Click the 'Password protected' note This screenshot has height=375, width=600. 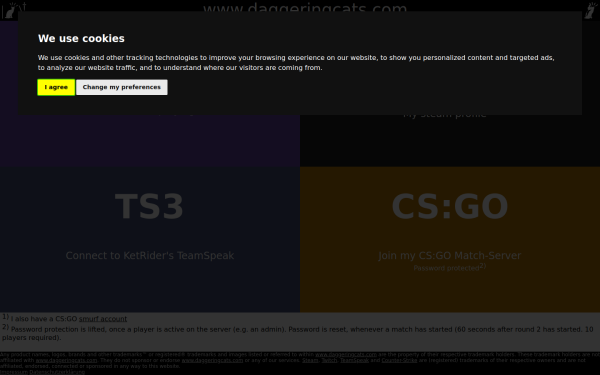coord(446,268)
